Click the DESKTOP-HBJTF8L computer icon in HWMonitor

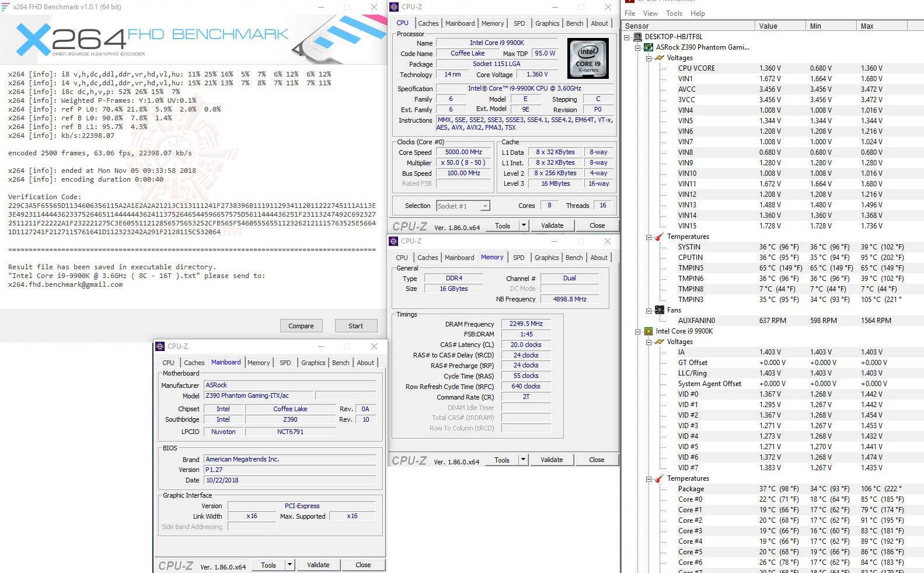point(638,37)
